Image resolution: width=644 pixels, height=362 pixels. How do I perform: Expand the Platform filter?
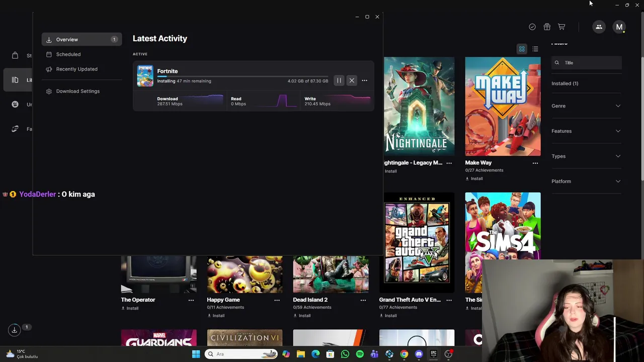coord(586,182)
